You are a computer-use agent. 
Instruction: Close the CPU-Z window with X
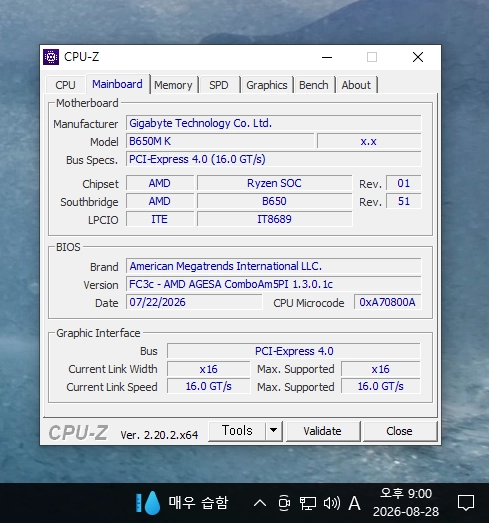click(418, 57)
